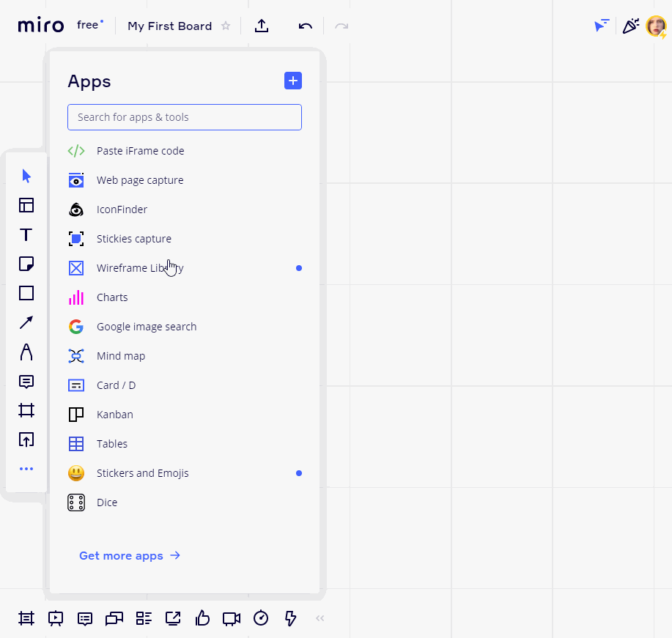672x638 pixels.
Task: Select Kanban from the Apps list
Action: click(115, 415)
